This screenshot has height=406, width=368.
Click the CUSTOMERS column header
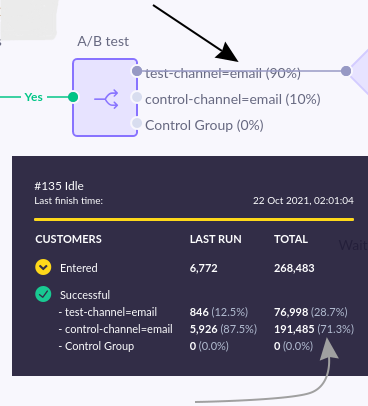(x=68, y=239)
